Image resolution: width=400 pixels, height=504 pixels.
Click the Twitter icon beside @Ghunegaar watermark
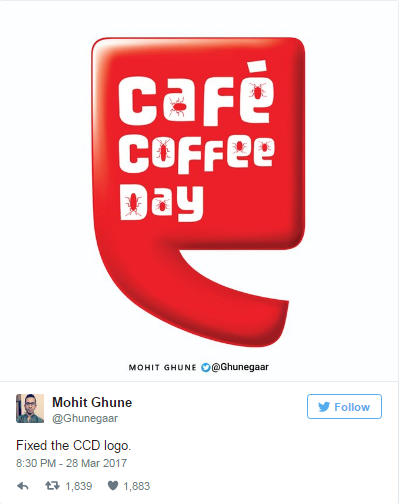click(x=205, y=367)
